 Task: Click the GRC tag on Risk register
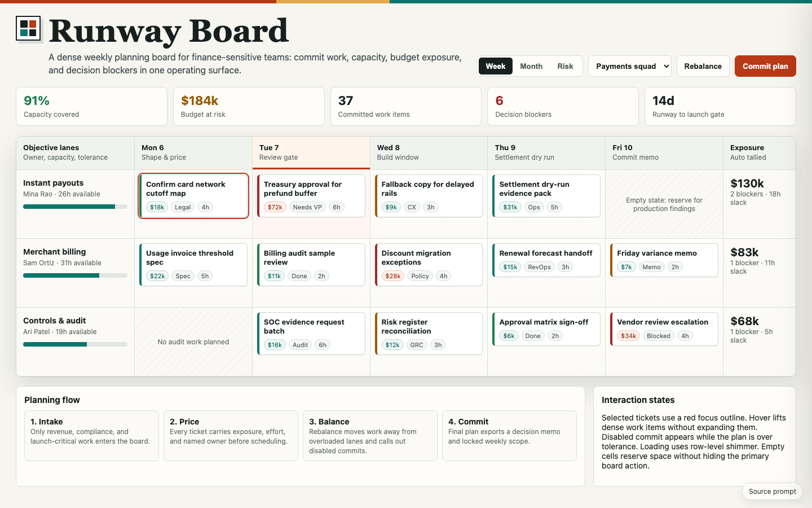click(x=417, y=345)
